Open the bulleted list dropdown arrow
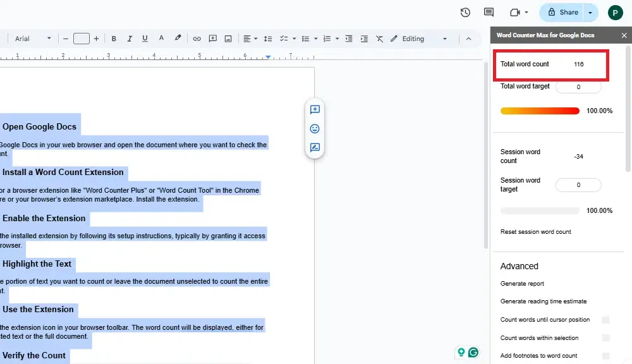This screenshot has width=632, height=364. tap(315, 39)
